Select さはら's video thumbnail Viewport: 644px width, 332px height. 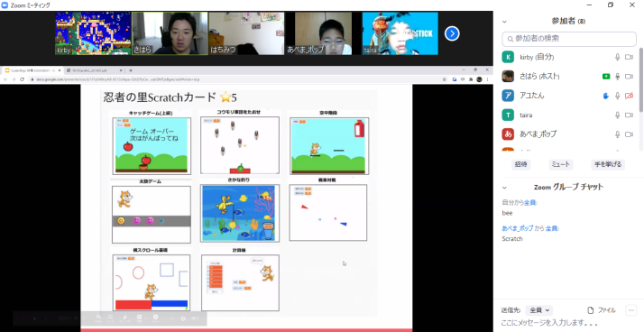click(170, 33)
